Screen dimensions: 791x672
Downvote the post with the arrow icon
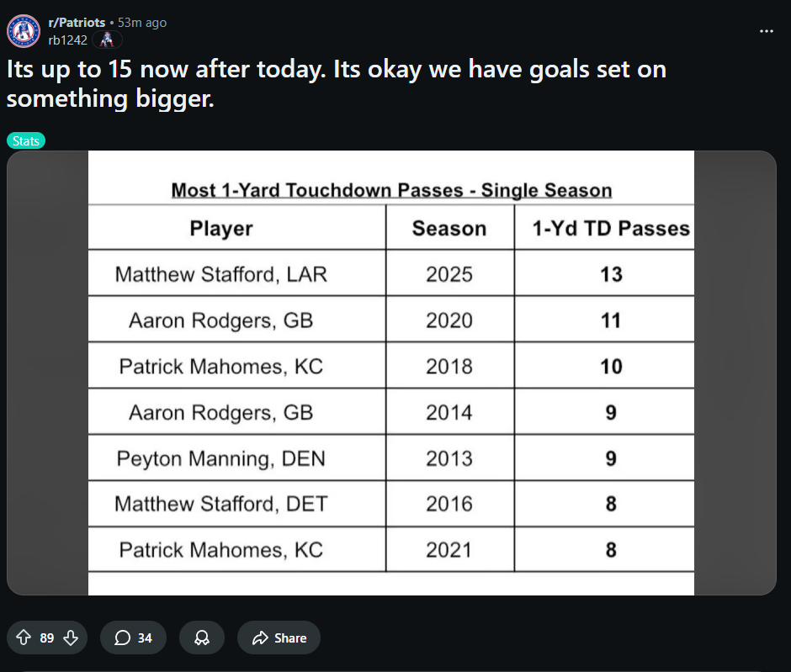click(71, 638)
